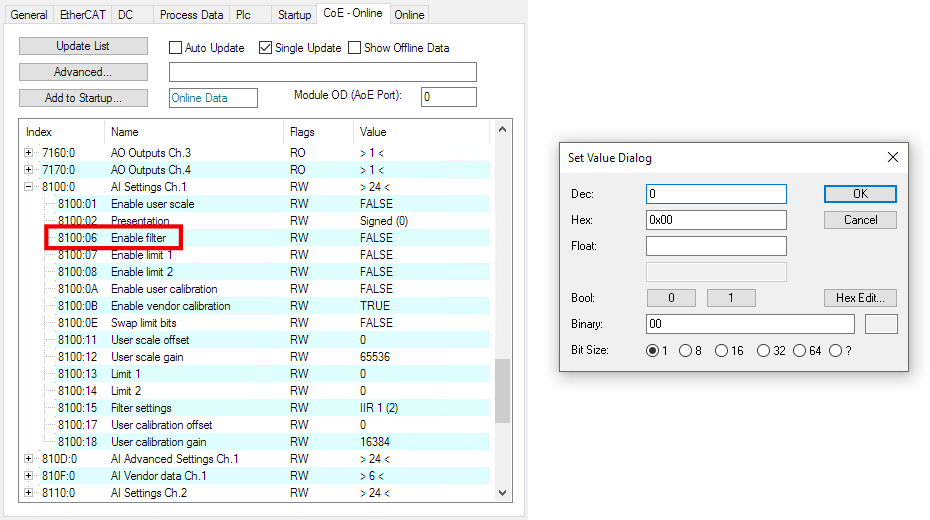The height and width of the screenshot is (520, 930).
Task: Click the vertical scrollbar thumb in the list
Action: point(502,391)
